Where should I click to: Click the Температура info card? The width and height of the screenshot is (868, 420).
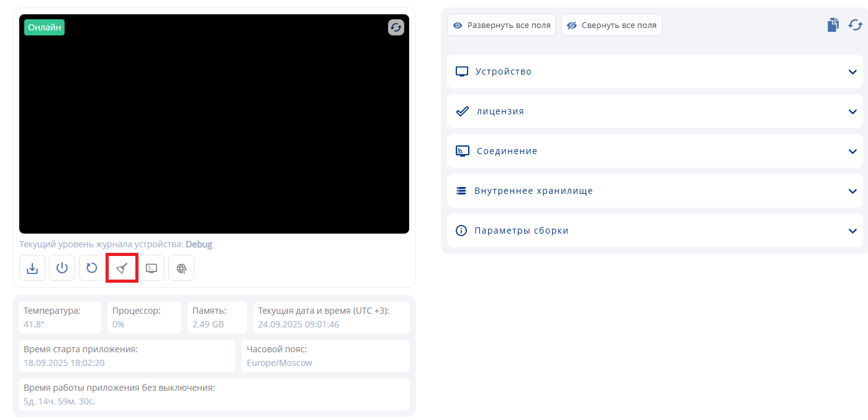60,317
